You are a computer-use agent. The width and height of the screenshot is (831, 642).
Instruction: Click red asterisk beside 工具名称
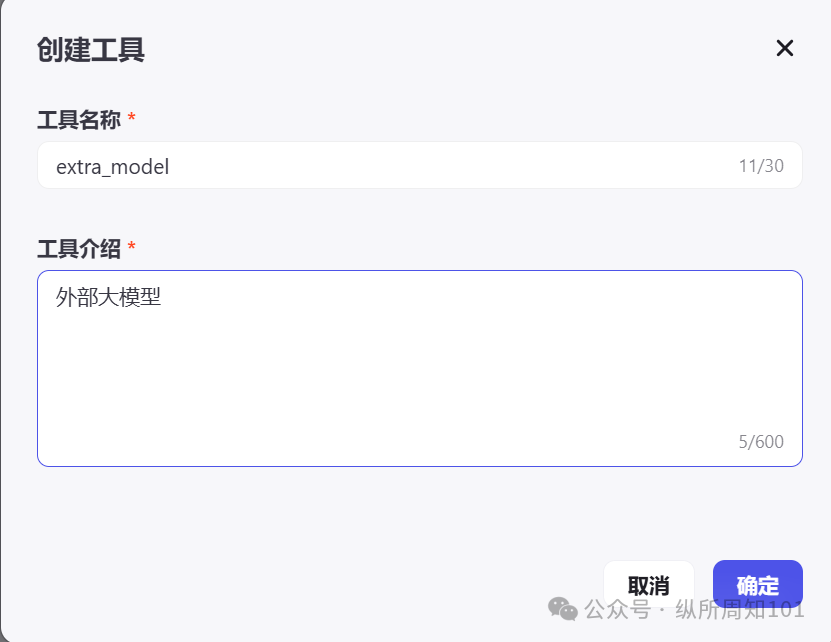tap(132, 119)
